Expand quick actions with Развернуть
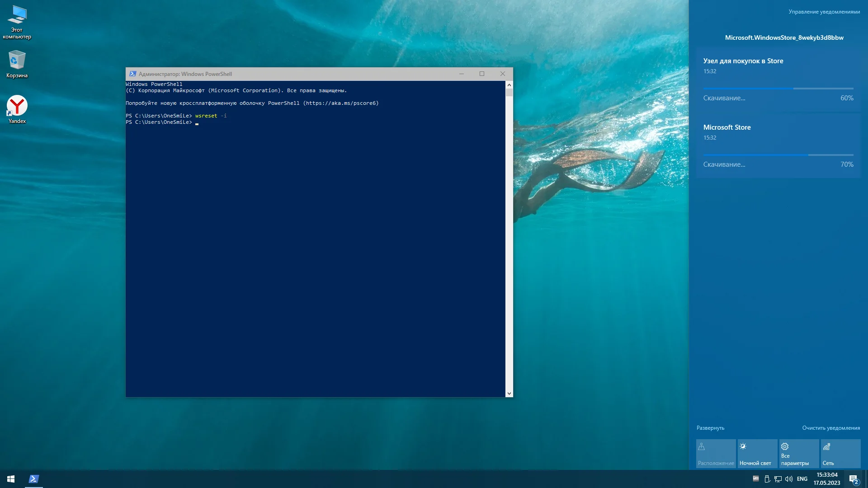Screen dimensions: 868x488 tap(710, 428)
